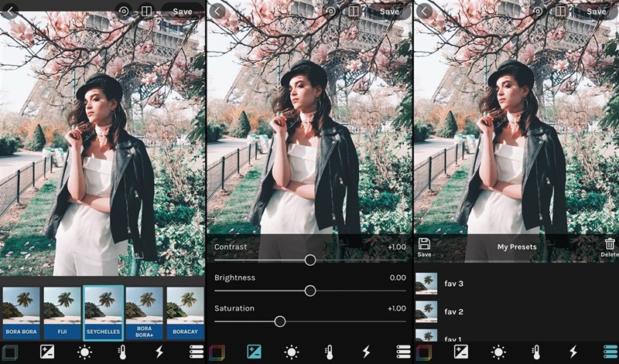Tap split compare icon in right screen

point(560,12)
